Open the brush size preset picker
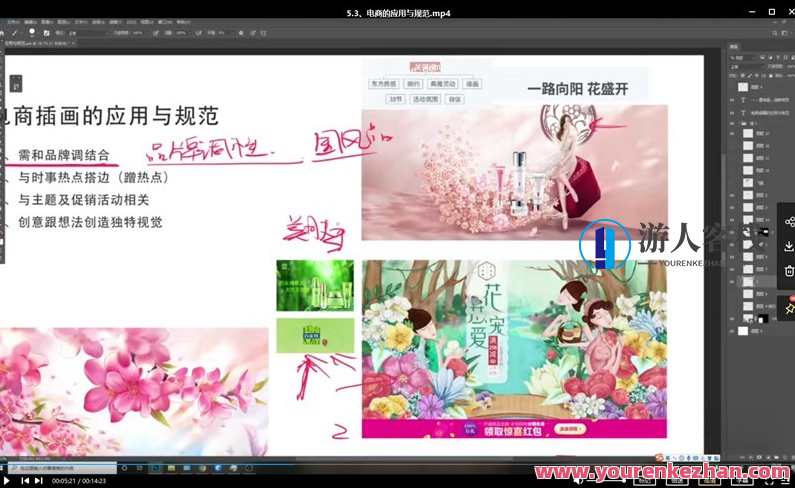The height and width of the screenshot is (488, 795). (x=32, y=33)
